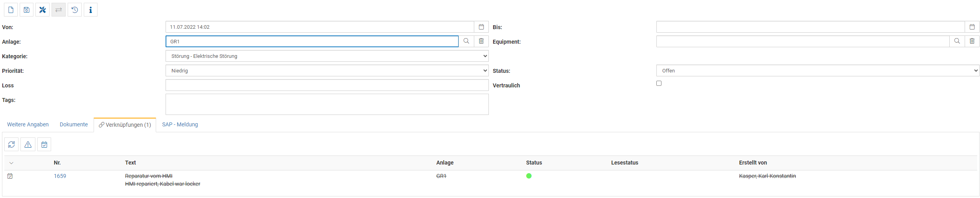Open the Status dropdown showing Offen
The width and height of the screenshot is (980, 198).
(x=817, y=71)
